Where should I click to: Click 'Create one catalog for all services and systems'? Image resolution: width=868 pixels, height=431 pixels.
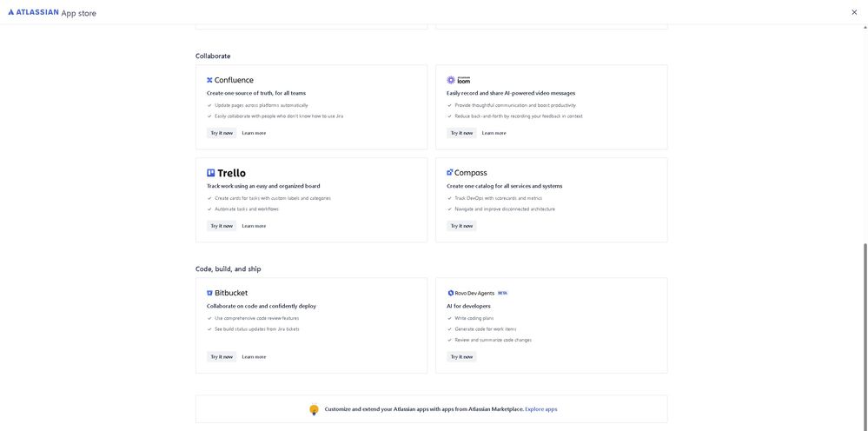click(x=504, y=187)
